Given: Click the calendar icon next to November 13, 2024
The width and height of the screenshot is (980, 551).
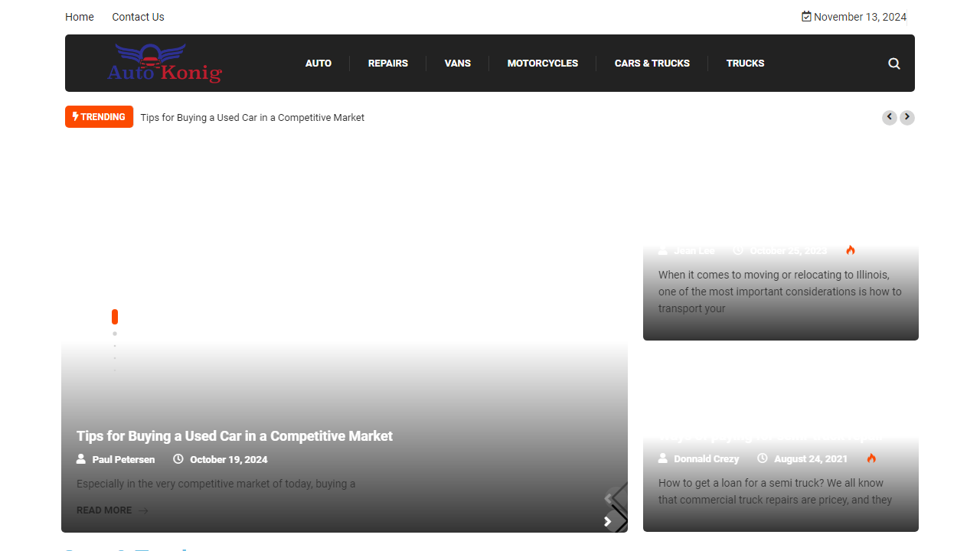Looking at the screenshot, I should (x=806, y=17).
